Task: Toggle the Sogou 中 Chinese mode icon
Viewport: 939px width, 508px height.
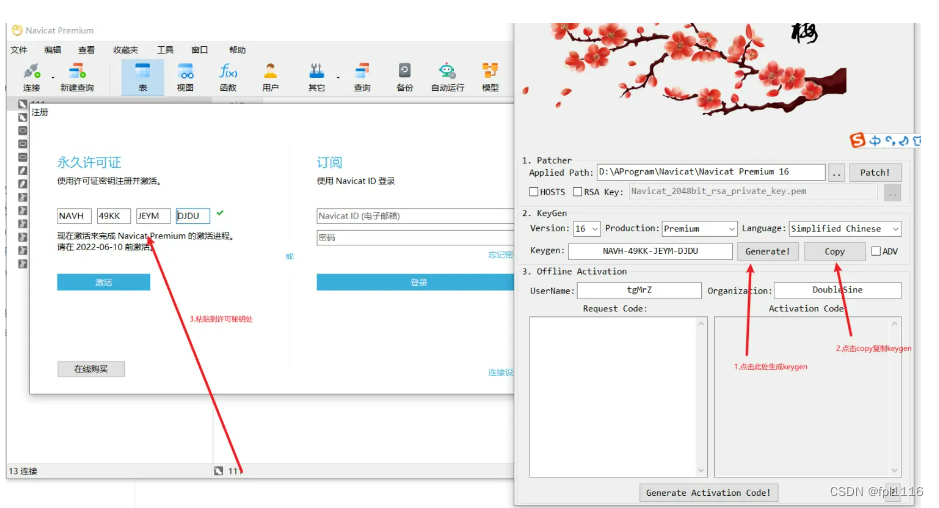Action: click(x=875, y=141)
